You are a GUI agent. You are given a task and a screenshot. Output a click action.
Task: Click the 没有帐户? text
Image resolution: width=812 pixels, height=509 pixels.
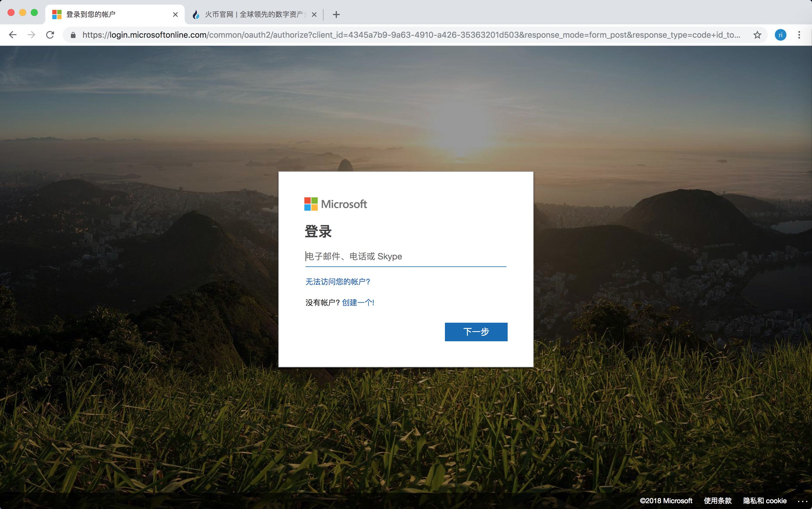tap(323, 302)
